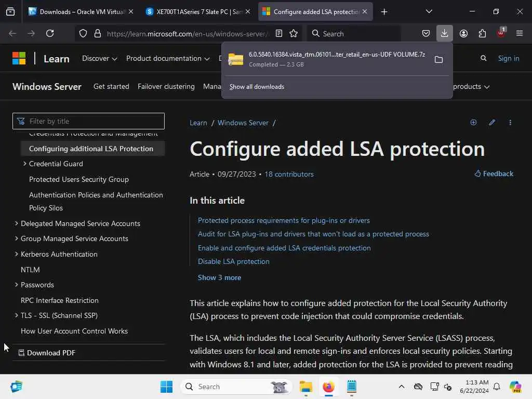
Task: Open Windows Server breadcrumb link
Action: pyautogui.click(x=243, y=123)
